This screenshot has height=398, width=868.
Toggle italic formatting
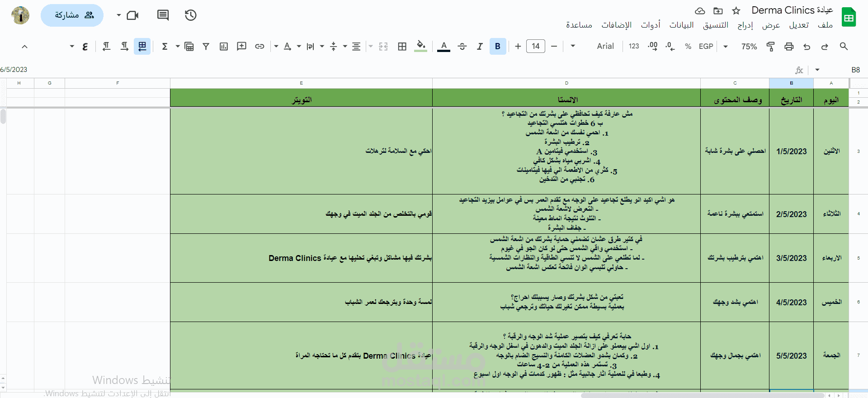(480, 46)
